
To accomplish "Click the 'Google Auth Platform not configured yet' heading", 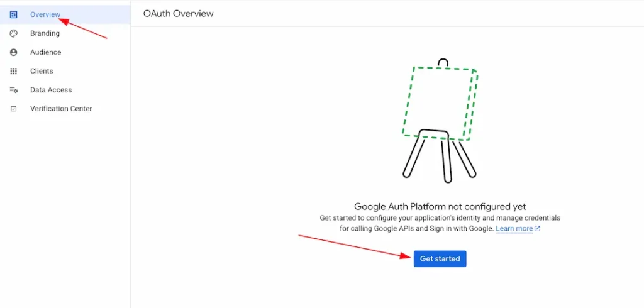I will [440, 206].
